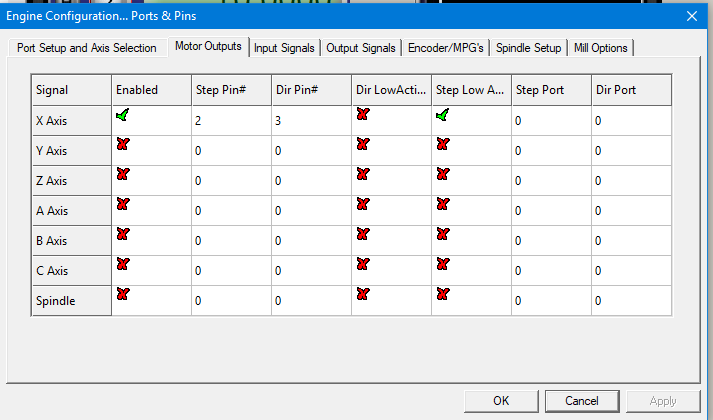
Task: Click the Cancel button
Action: pyautogui.click(x=581, y=400)
